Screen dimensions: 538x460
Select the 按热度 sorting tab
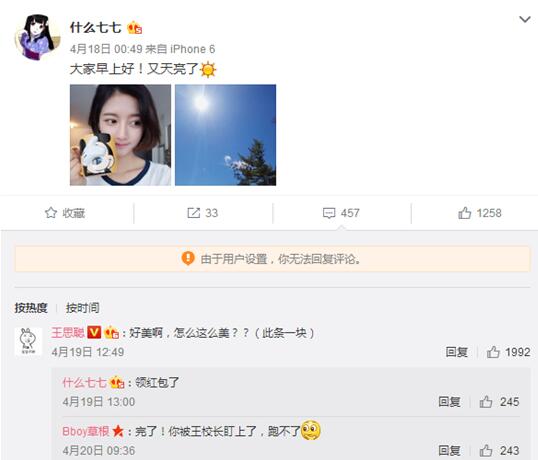click(31, 308)
